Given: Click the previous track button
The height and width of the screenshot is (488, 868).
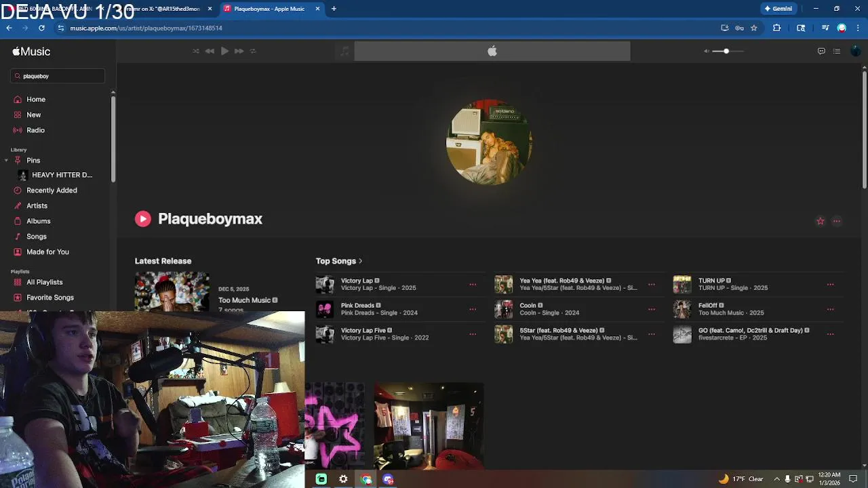Looking at the screenshot, I should (x=210, y=51).
